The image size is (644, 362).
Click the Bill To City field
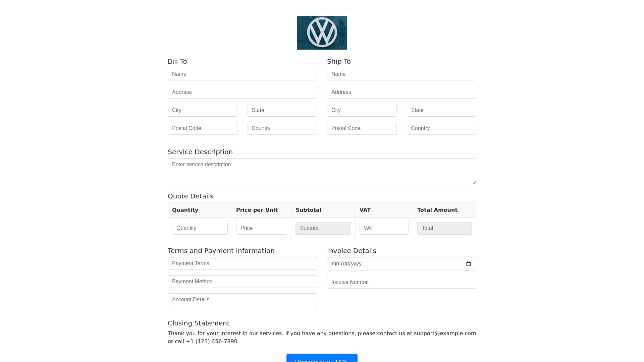point(202,110)
